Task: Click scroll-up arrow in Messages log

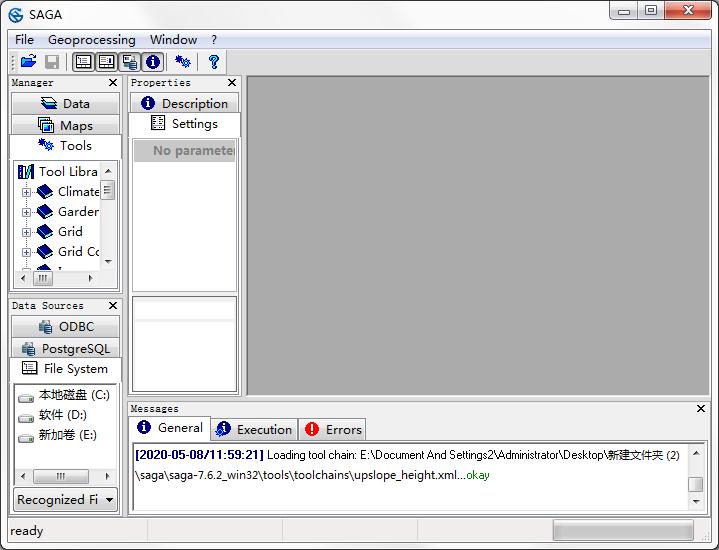Action: pyautogui.click(x=696, y=453)
